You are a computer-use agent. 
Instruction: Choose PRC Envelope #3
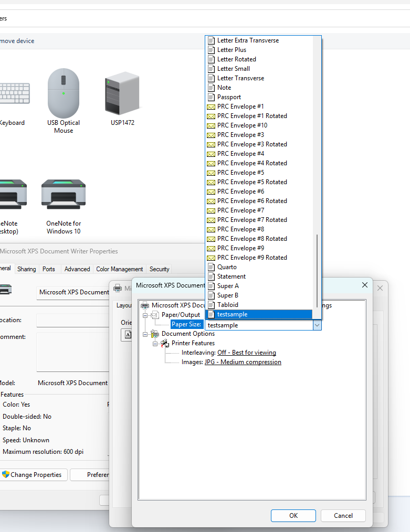click(259, 135)
